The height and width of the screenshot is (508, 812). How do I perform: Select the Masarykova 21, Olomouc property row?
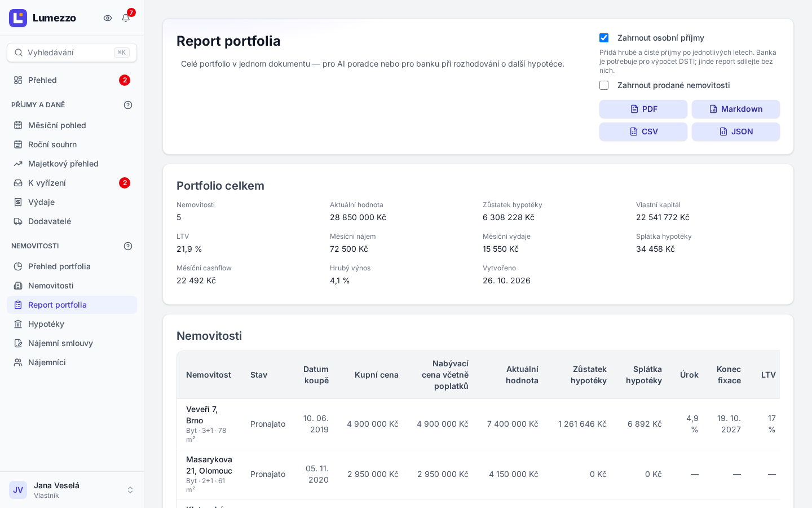point(478,474)
